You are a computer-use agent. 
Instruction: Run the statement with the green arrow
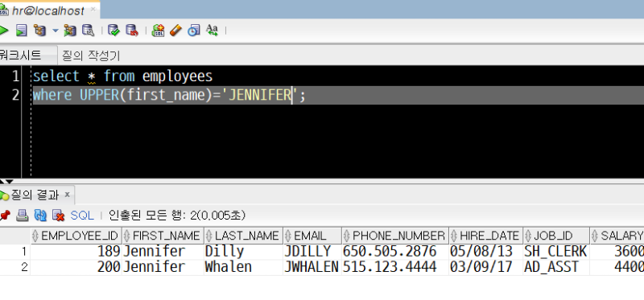(x=3, y=31)
